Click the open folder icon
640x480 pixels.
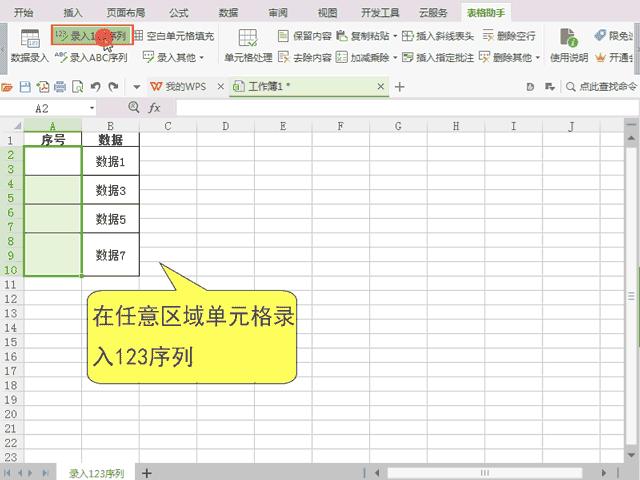click(x=7, y=87)
